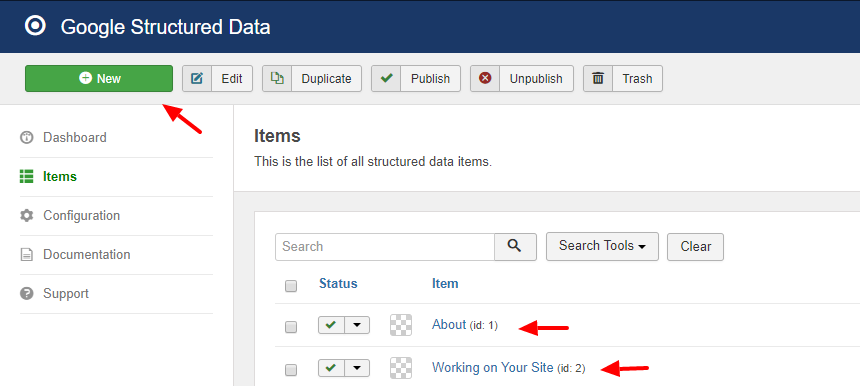Click the green New button
860x386 pixels.
pyautogui.click(x=99, y=78)
